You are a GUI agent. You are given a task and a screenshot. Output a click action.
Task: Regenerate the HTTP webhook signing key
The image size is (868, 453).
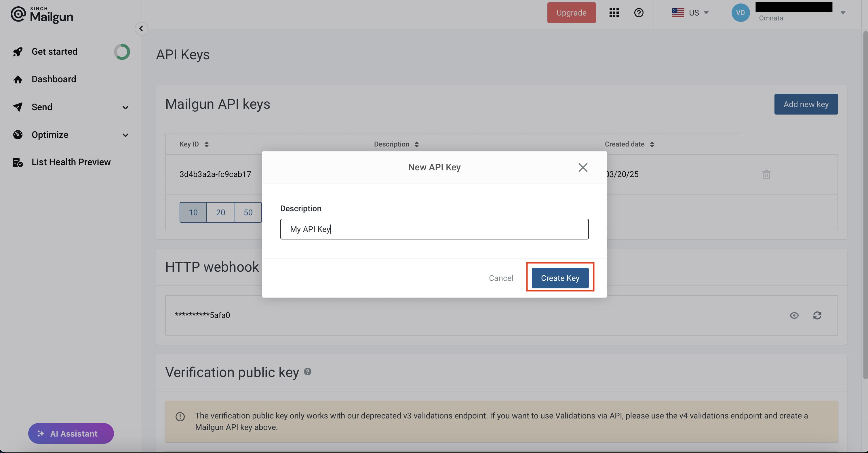[x=817, y=315]
